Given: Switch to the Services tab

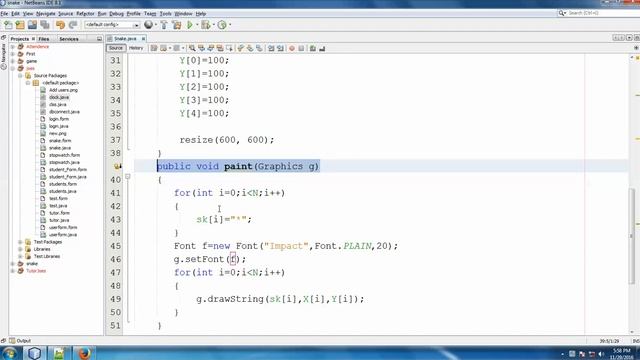Looking at the screenshot, I should (x=69, y=39).
